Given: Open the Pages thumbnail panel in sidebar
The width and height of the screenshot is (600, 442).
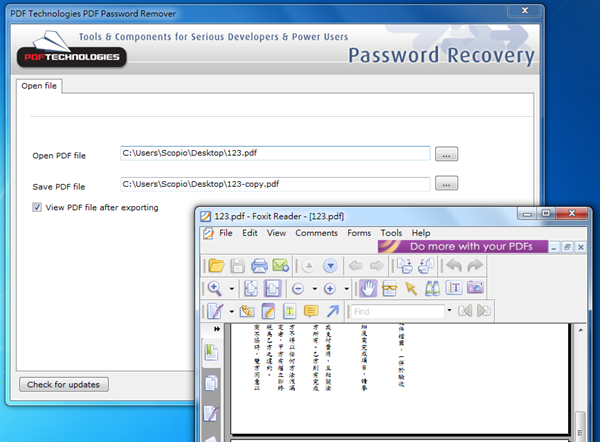Looking at the screenshot, I should [211, 383].
